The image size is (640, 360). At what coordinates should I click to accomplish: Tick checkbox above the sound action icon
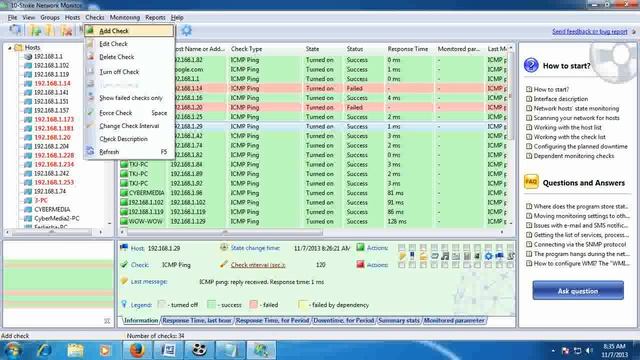pos(445,247)
